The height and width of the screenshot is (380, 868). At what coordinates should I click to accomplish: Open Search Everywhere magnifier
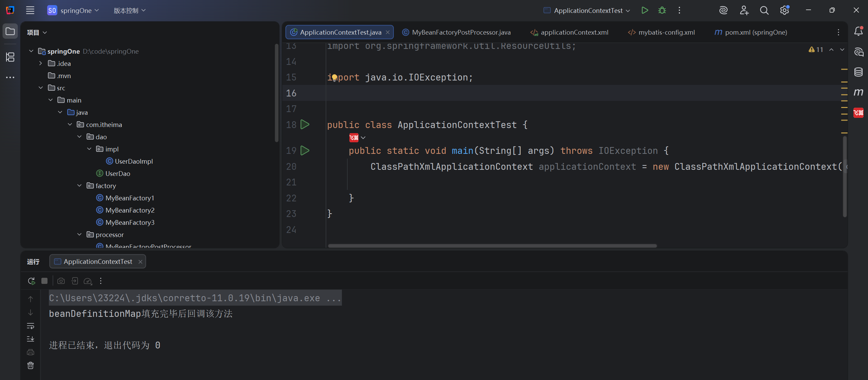click(764, 10)
